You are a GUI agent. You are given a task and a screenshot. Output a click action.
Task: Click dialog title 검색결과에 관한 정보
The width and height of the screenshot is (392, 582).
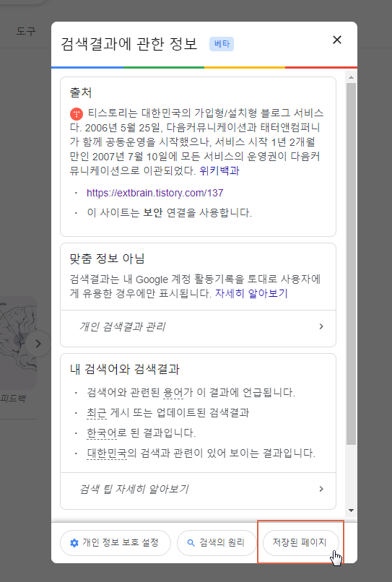[129, 44]
